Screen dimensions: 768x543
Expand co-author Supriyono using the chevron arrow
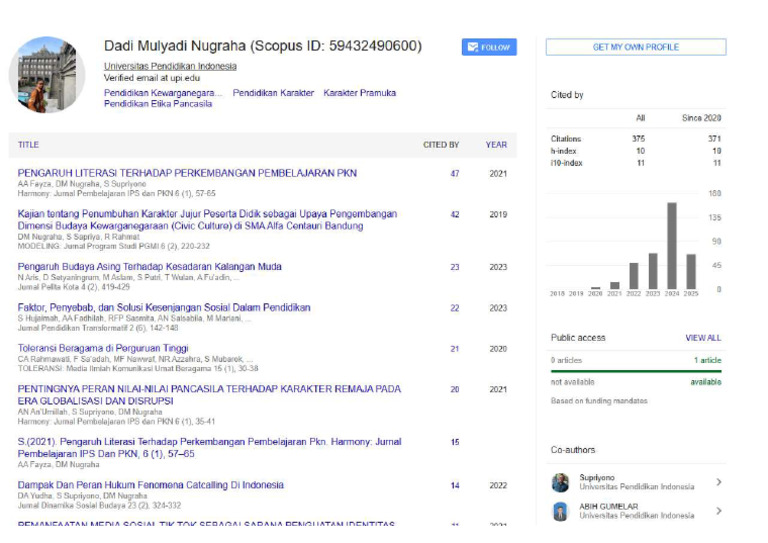click(x=718, y=482)
